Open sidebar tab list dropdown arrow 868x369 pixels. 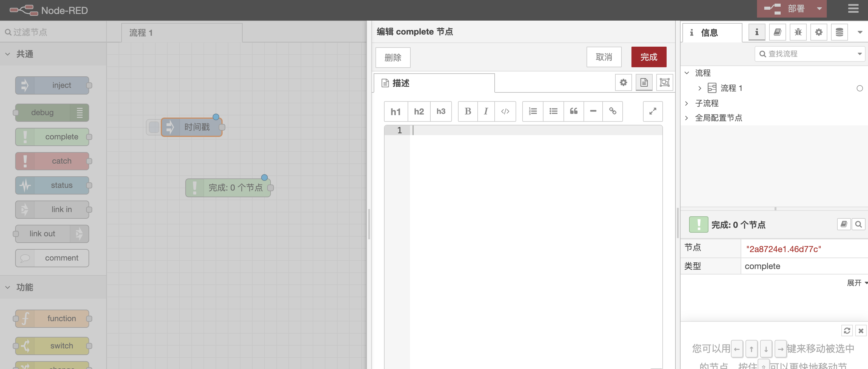(x=860, y=32)
